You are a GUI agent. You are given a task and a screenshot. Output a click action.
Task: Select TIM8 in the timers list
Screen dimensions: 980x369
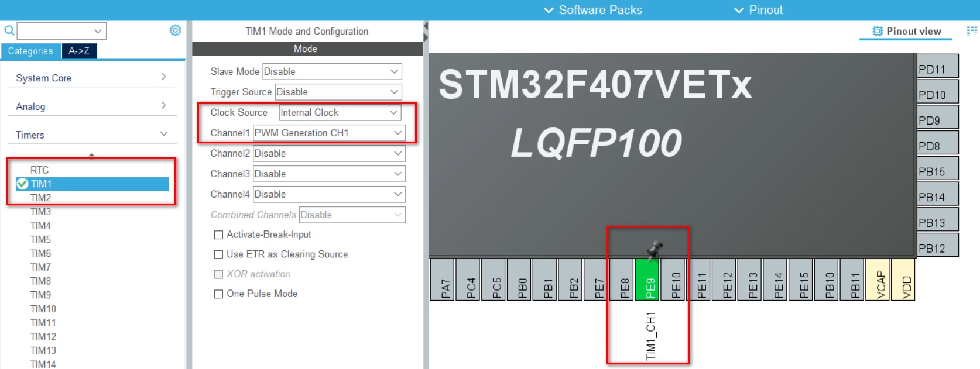point(41,281)
